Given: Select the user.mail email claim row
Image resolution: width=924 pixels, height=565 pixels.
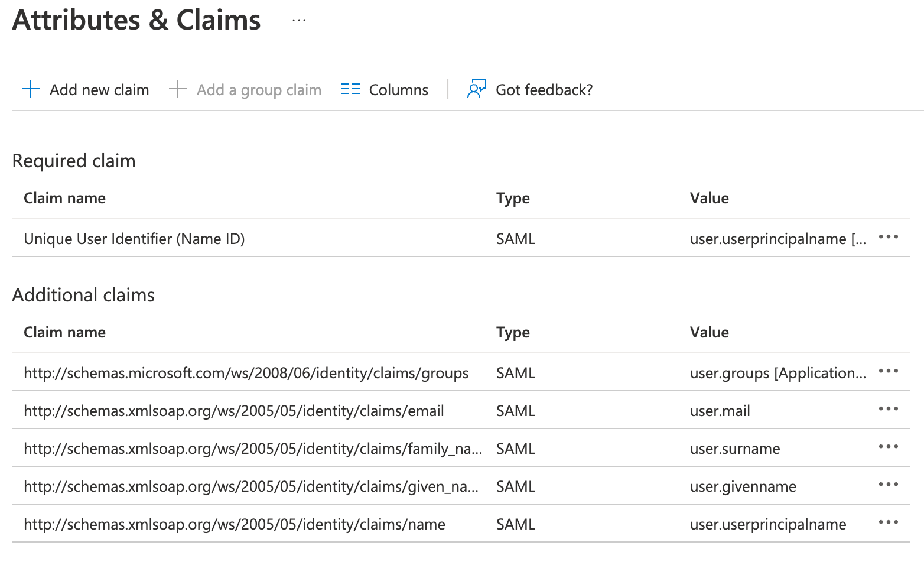Looking at the screenshot, I should point(720,410).
